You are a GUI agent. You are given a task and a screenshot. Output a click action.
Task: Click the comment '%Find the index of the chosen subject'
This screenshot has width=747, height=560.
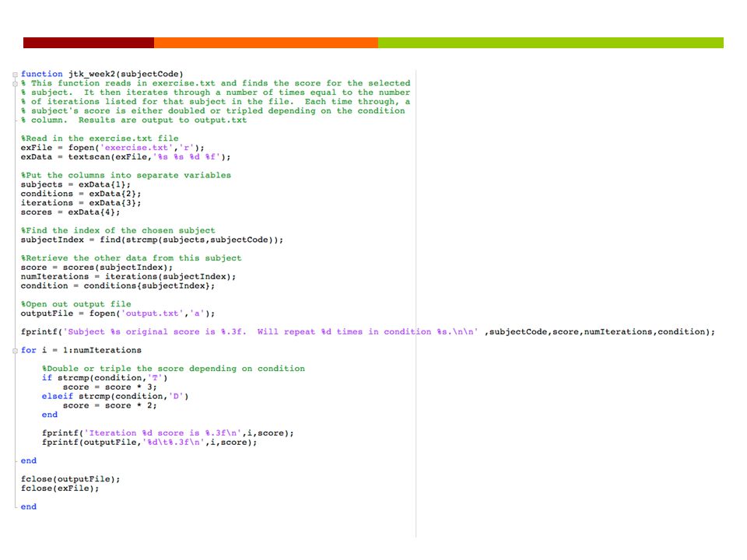click(x=117, y=230)
